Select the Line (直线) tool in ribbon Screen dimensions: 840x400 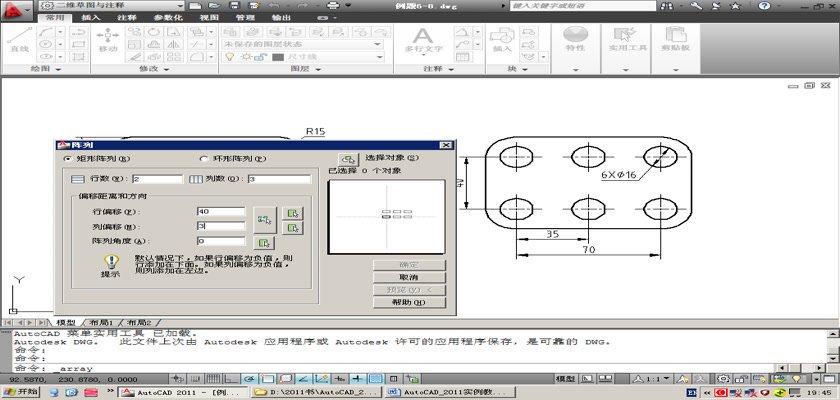[x=17, y=42]
